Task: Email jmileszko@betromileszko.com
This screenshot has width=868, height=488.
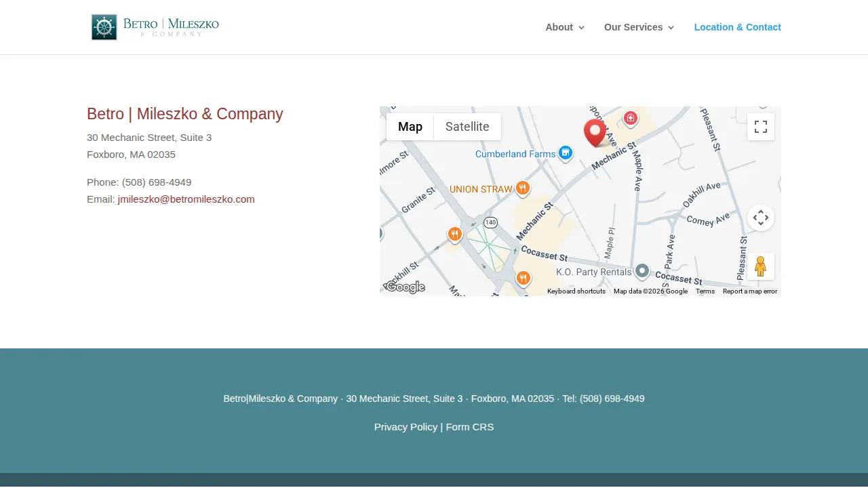Action: coord(186,199)
